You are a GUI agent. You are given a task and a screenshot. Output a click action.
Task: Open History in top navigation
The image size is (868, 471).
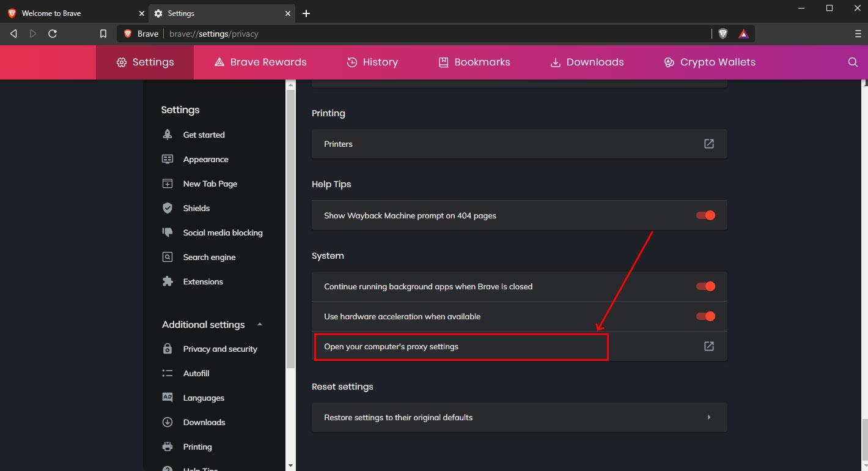coord(372,62)
